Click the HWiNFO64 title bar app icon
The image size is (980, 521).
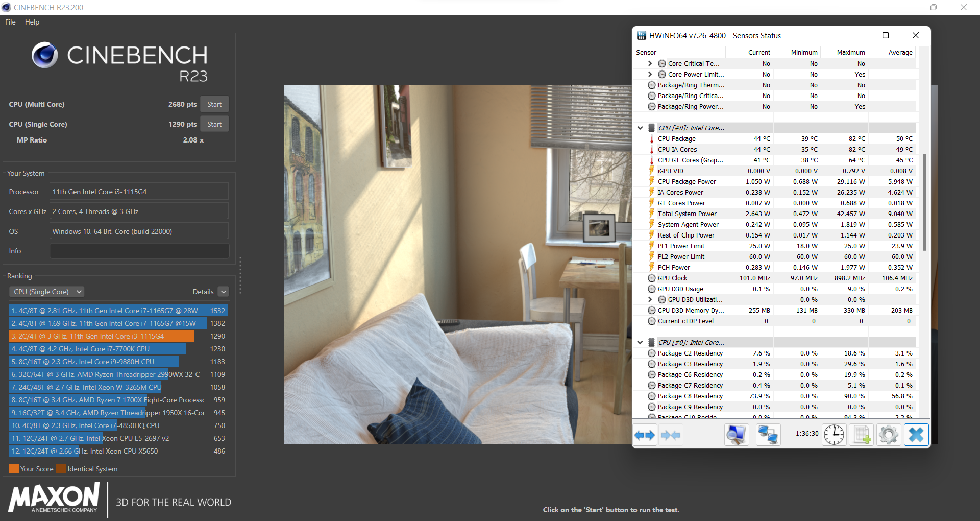pyautogui.click(x=642, y=36)
